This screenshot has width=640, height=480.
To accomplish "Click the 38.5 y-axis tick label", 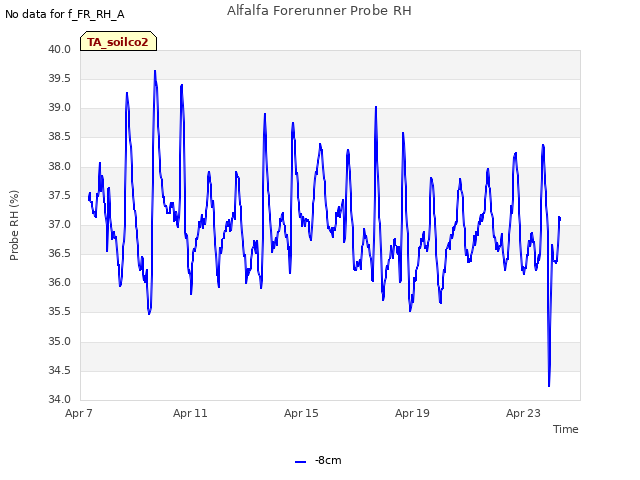I will pos(60,137).
